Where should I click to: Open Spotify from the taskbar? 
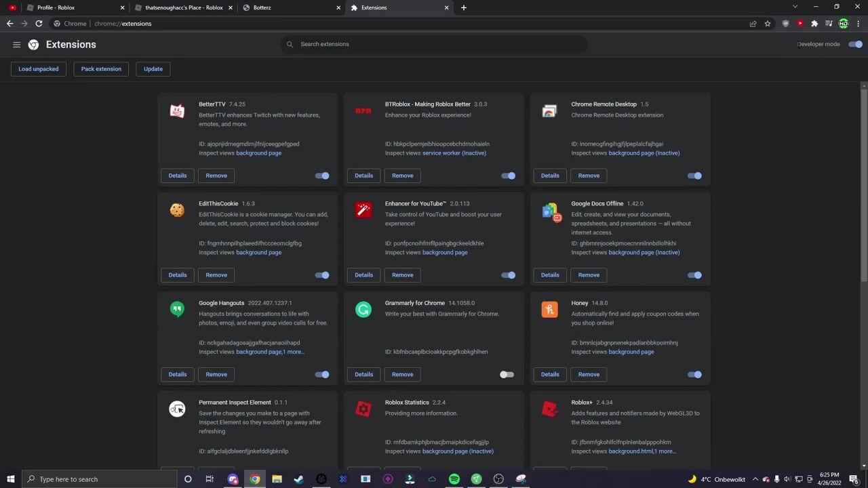click(454, 479)
